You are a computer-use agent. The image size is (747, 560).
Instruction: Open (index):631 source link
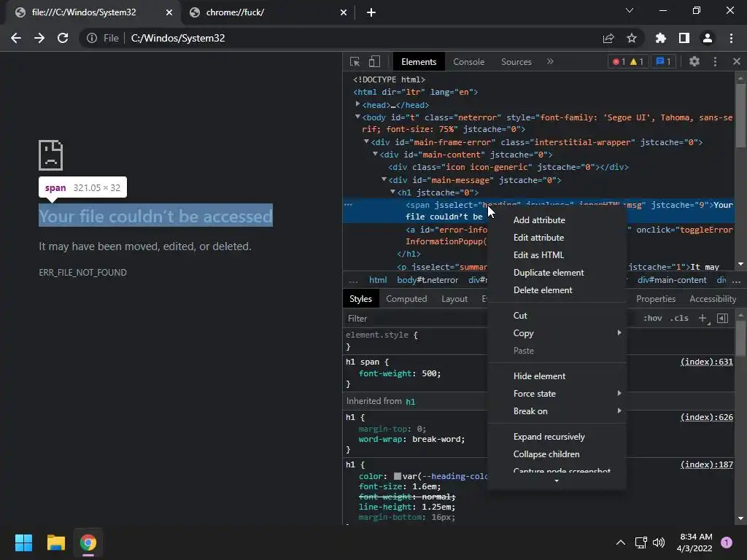706,362
